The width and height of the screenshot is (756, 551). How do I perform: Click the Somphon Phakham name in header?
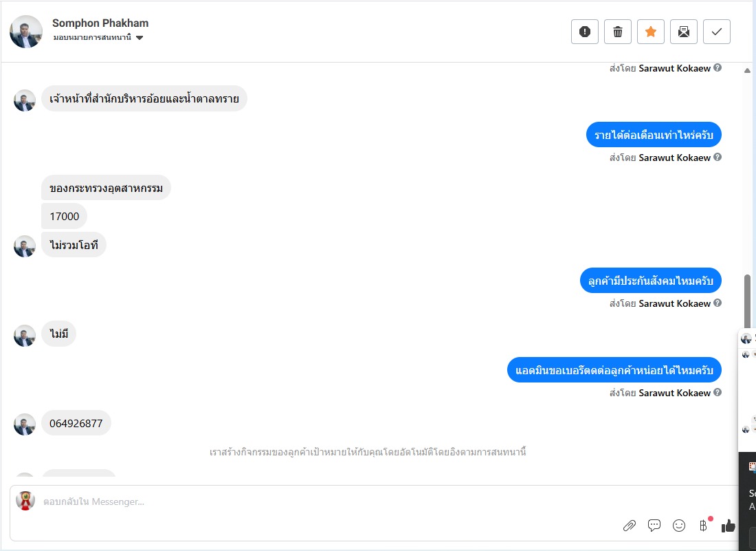click(x=100, y=23)
